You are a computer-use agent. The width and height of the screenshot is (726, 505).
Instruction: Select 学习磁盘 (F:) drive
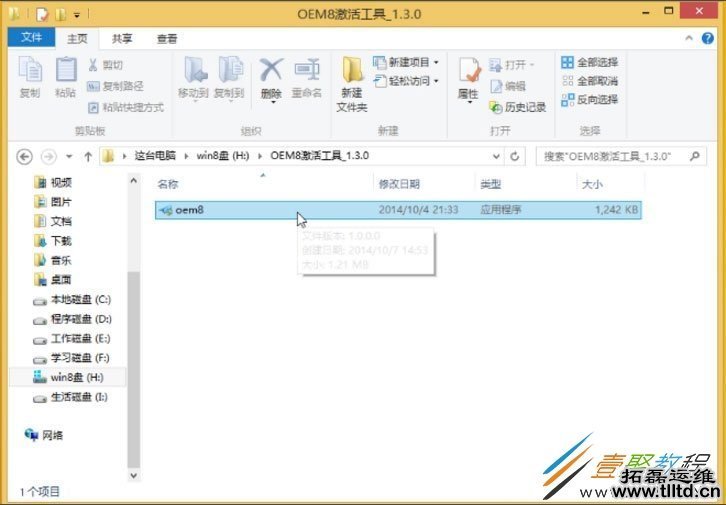pos(72,358)
